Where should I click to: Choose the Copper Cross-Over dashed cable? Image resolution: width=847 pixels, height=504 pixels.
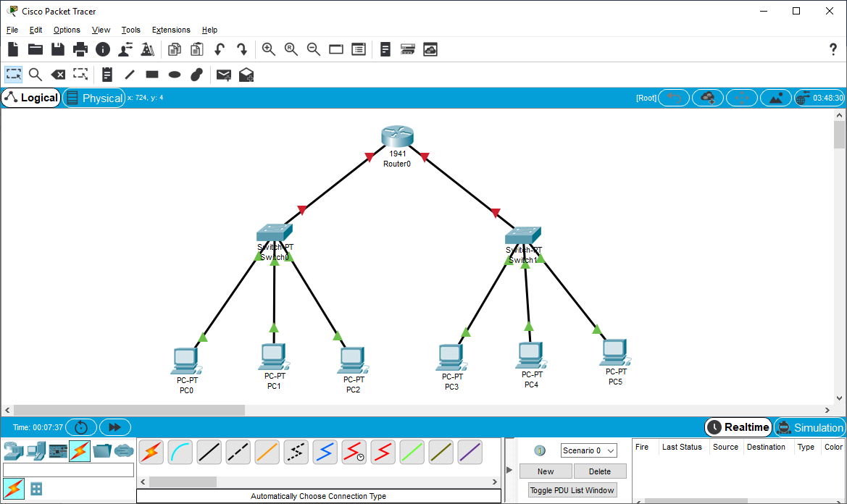(238, 452)
